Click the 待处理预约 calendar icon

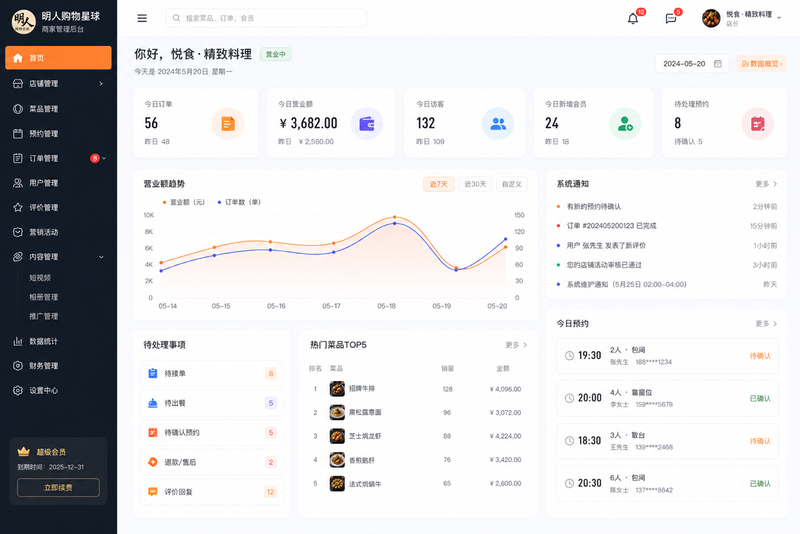tap(758, 123)
